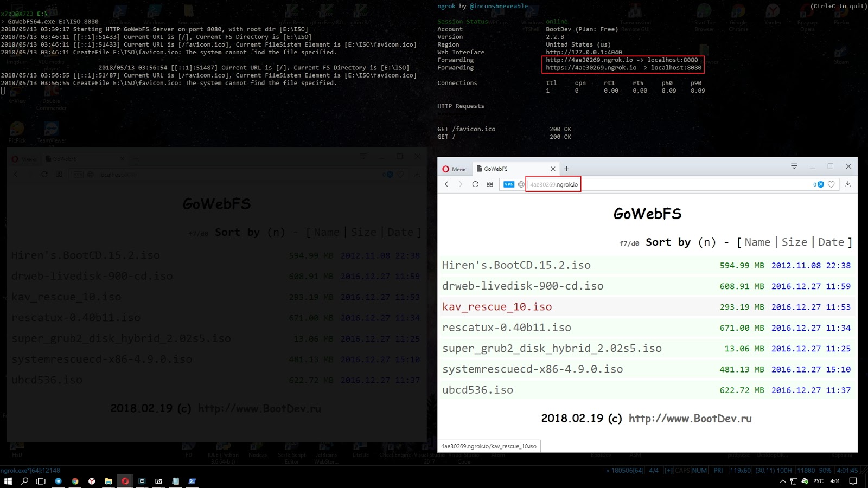
Task: Click the GoWebFS page heading
Action: (647, 214)
